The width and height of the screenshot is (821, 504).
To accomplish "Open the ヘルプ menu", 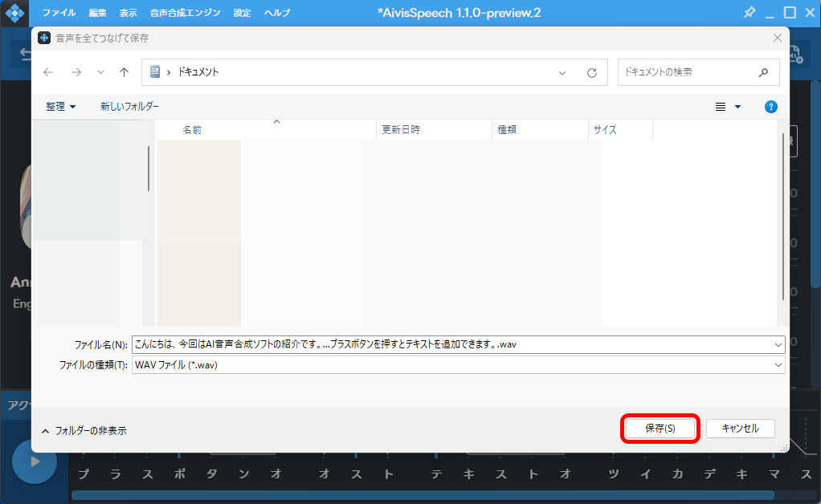I will pyautogui.click(x=277, y=13).
